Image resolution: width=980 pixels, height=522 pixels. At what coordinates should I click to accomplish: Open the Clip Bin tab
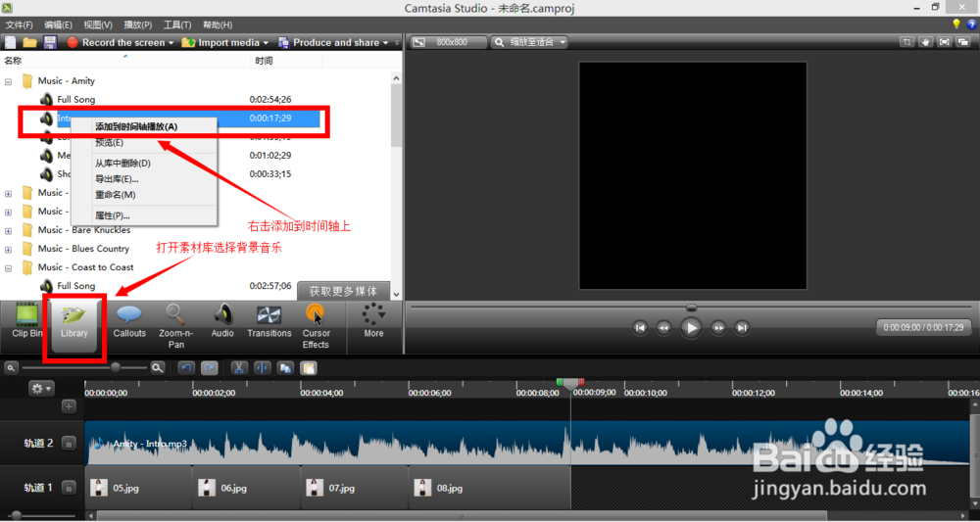26,321
